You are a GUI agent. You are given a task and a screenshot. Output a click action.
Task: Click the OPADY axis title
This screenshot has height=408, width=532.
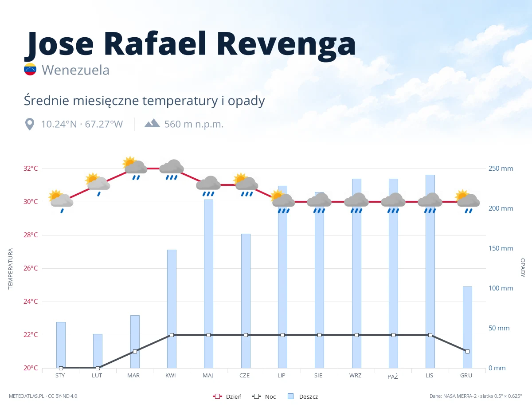(x=523, y=267)
